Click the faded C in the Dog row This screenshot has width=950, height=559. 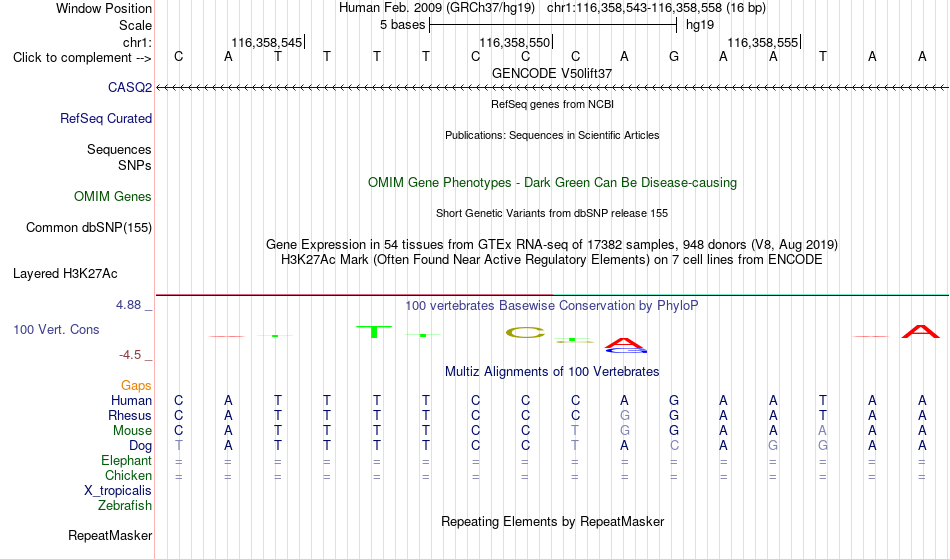[x=674, y=446]
